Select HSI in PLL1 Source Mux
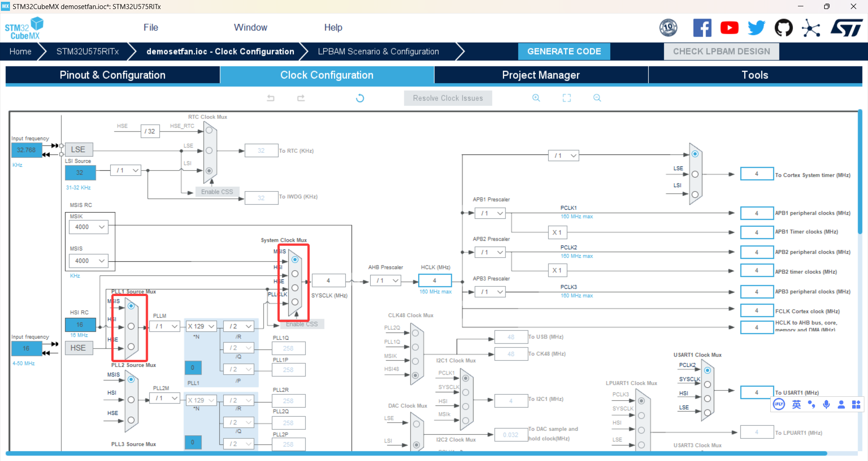Image resolution: width=868 pixels, height=461 pixels. pyautogui.click(x=131, y=326)
